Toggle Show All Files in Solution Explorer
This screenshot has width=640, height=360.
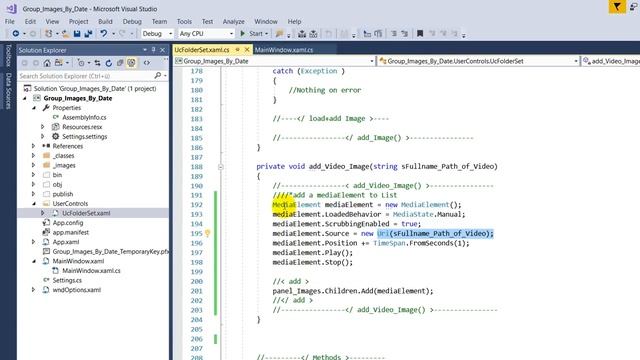(x=131, y=63)
